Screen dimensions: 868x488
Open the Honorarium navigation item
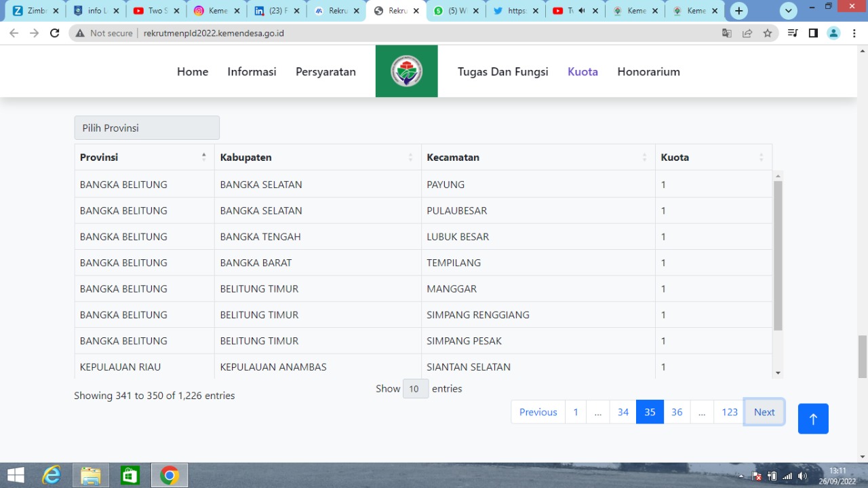coord(648,72)
